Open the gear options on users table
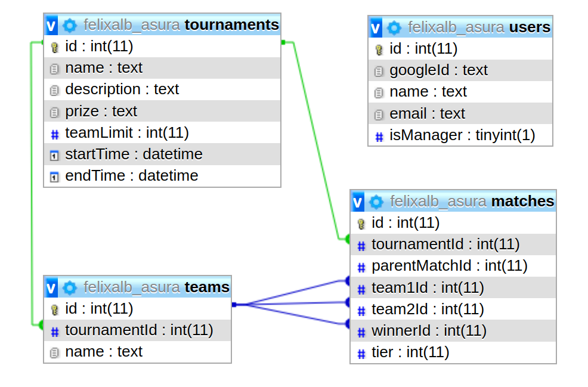Viewport: 588px width, 387px height. (x=394, y=27)
